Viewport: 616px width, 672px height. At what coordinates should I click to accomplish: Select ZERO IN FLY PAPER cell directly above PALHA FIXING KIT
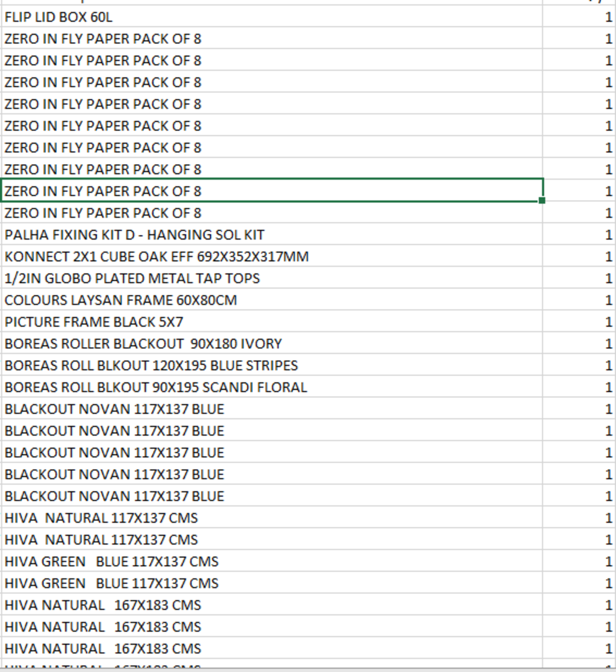(272, 212)
